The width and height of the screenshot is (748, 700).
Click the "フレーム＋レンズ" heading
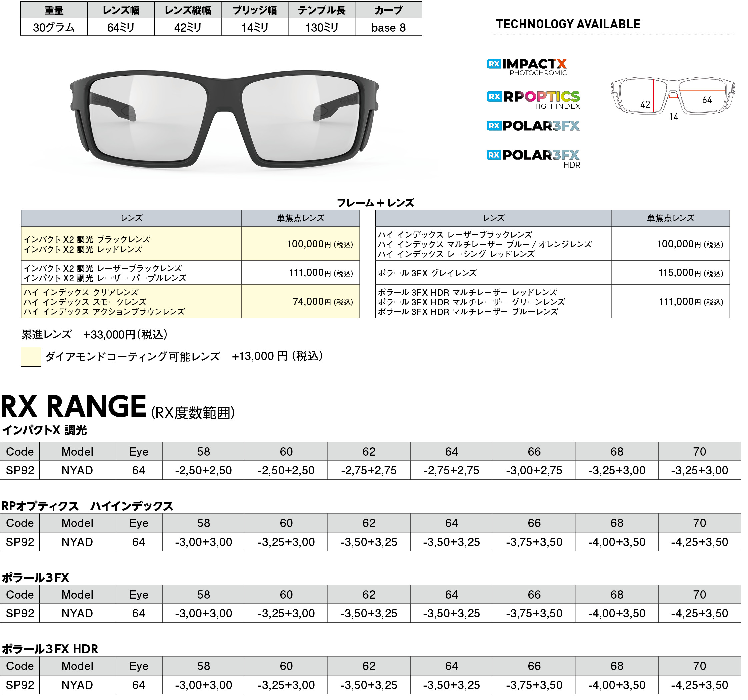(x=375, y=203)
